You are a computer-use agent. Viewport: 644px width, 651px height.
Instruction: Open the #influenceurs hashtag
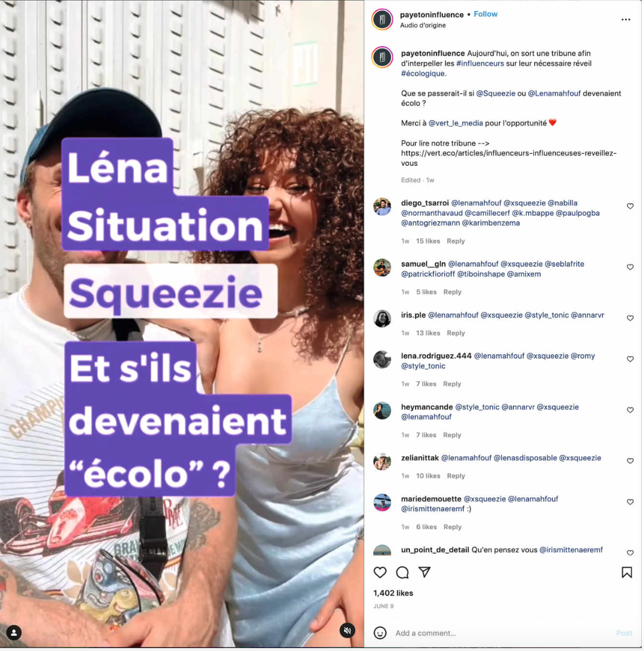pyautogui.click(x=481, y=64)
